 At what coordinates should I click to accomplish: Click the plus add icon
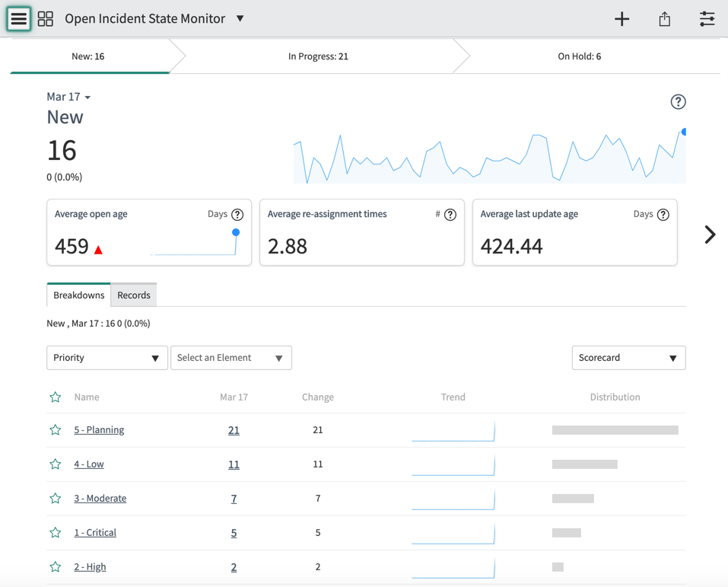click(x=622, y=19)
